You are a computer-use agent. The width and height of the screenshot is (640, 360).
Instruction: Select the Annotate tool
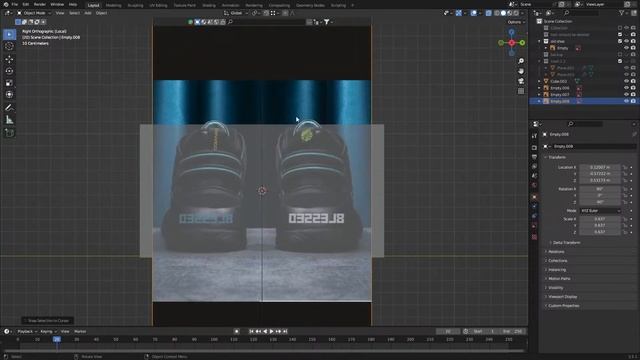9,108
